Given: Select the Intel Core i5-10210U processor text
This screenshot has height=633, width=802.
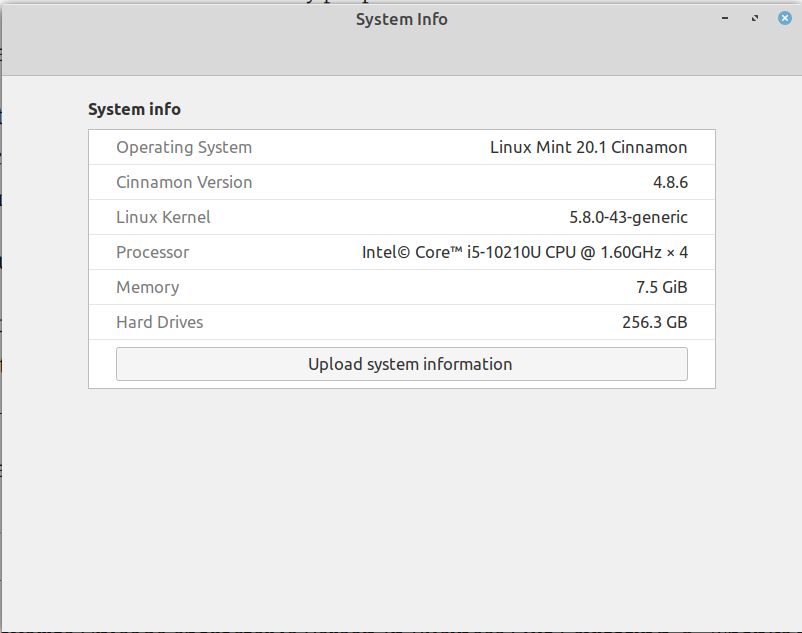Looking at the screenshot, I should pos(525,252).
